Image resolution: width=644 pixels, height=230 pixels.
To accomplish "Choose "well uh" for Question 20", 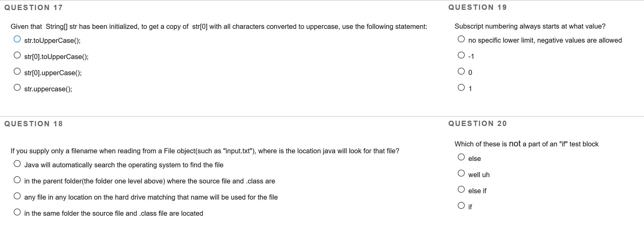I will click(x=462, y=173).
